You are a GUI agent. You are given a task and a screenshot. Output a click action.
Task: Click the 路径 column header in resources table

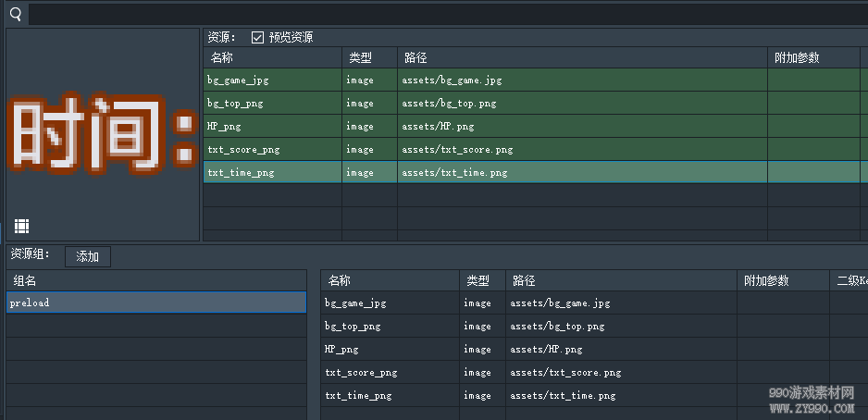(x=582, y=57)
